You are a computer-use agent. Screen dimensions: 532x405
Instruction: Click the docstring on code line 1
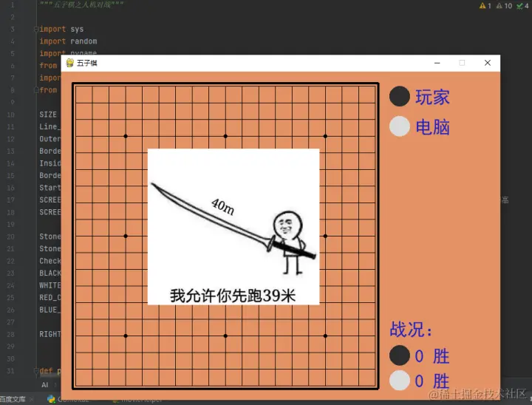81,4
